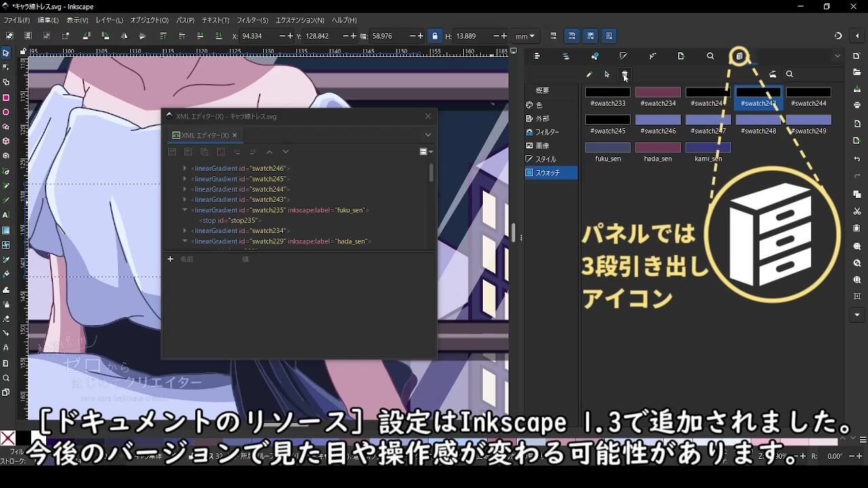868x488 pixels.
Task: Select the Zoom magnifier tool in toolbox
Action: (5, 378)
